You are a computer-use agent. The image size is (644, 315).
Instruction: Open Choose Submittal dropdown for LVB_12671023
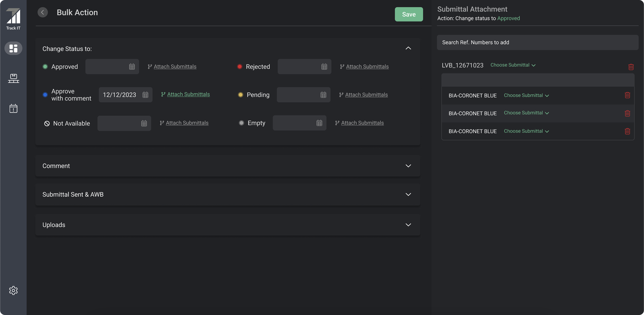coord(513,65)
